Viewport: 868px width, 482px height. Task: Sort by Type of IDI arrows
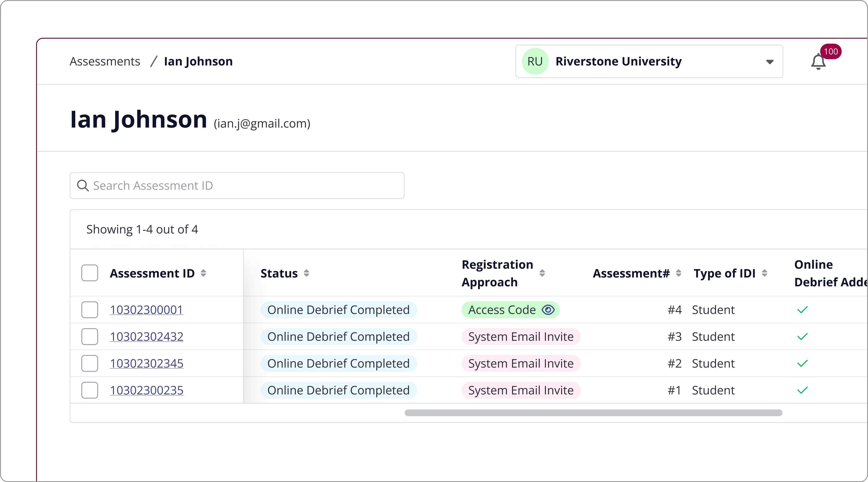click(x=764, y=273)
